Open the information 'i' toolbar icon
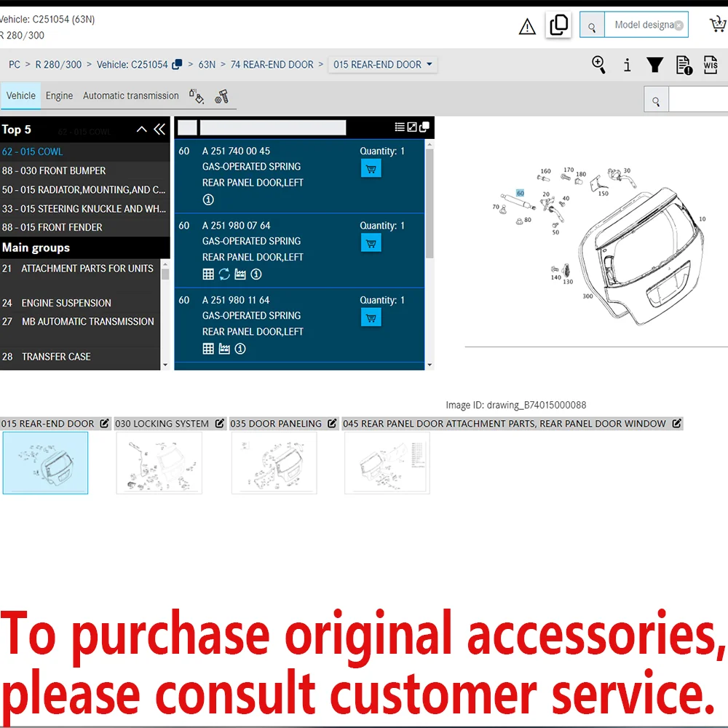The width and height of the screenshot is (728, 728). (x=628, y=65)
